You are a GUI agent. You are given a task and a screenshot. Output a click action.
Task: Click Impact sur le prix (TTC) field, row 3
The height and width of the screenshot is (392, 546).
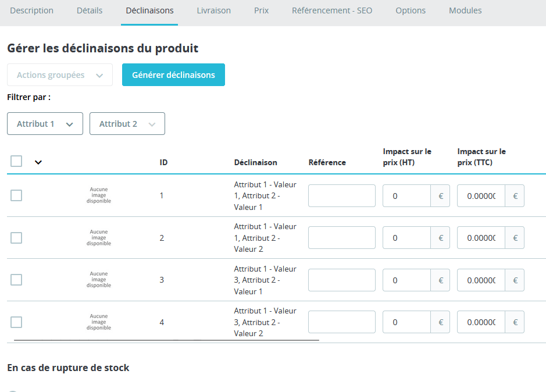point(481,280)
